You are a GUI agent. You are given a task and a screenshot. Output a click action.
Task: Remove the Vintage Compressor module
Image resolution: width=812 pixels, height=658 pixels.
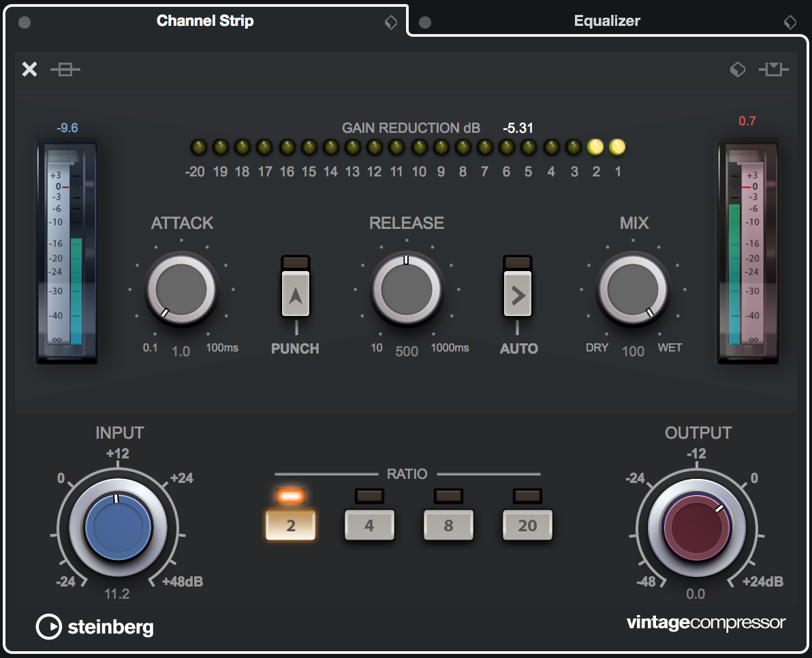(29, 69)
